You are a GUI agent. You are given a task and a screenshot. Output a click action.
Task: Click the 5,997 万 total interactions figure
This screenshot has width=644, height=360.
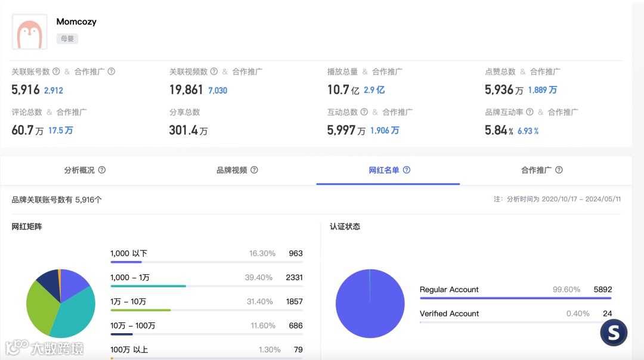click(x=346, y=130)
